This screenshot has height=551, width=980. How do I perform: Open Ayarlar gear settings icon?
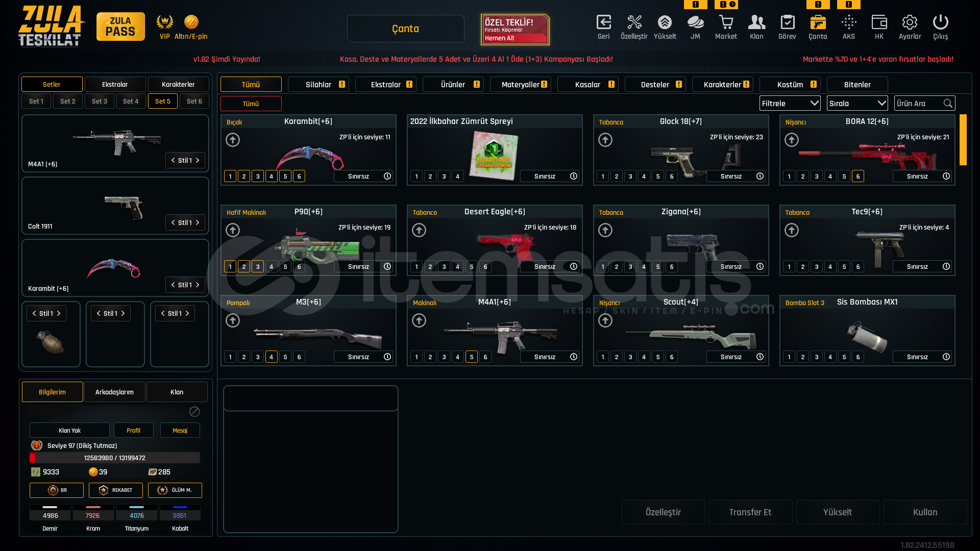(x=910, y=23)
